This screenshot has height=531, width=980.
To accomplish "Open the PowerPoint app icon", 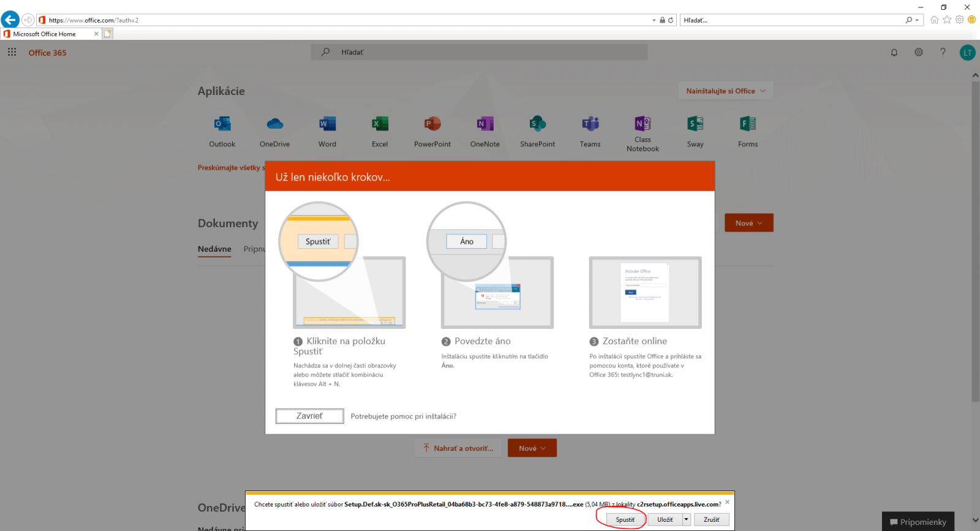I will point(432,124).
